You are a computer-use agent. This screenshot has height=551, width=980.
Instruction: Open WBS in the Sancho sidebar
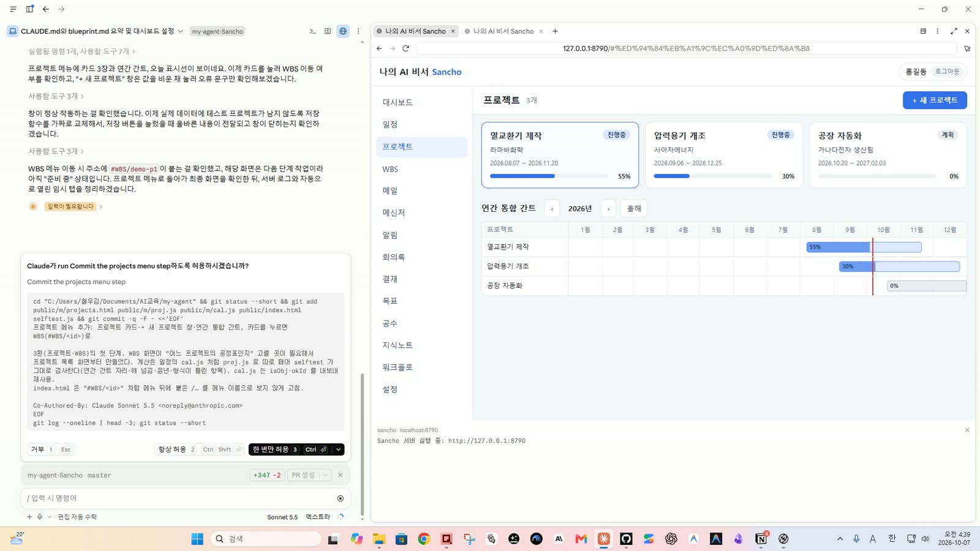pyautogui.click(x=421, y=169)
